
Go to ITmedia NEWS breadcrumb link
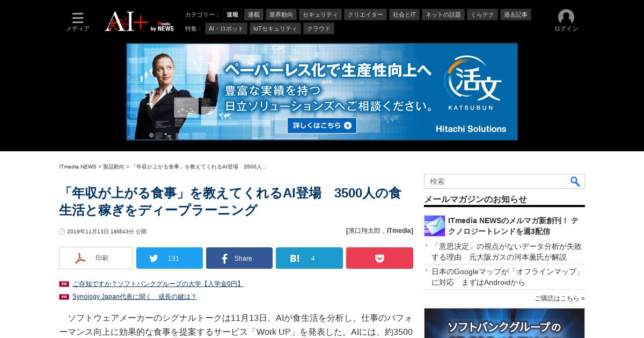coord(78,167)
